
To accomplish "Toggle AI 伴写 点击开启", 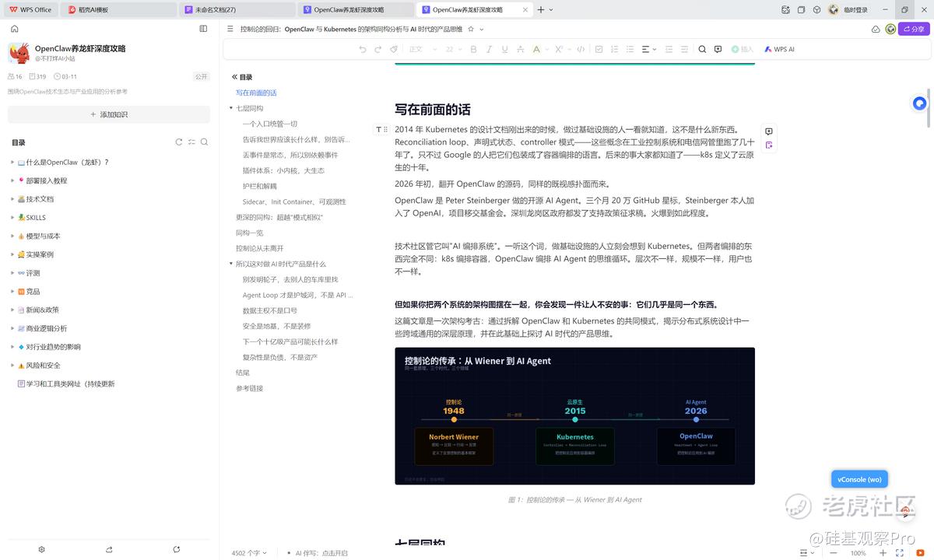I will 317,553.
